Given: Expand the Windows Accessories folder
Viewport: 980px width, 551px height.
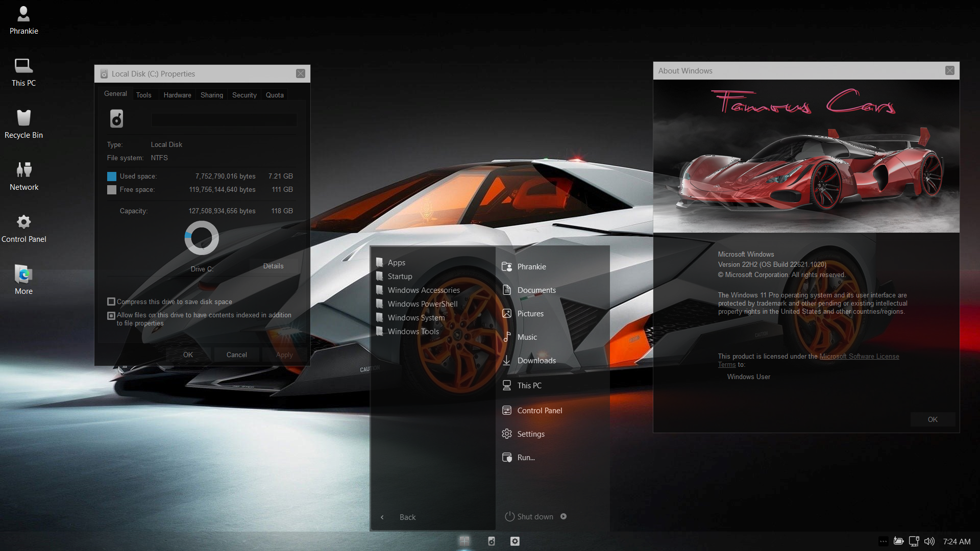Looking at the screenshot, I should pos(423,290).
